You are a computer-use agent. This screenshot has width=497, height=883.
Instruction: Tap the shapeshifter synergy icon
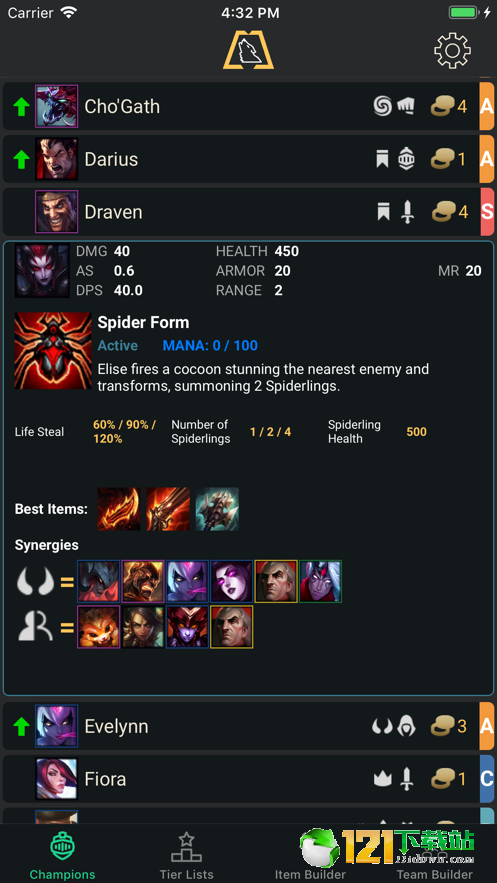coord(35,627)
